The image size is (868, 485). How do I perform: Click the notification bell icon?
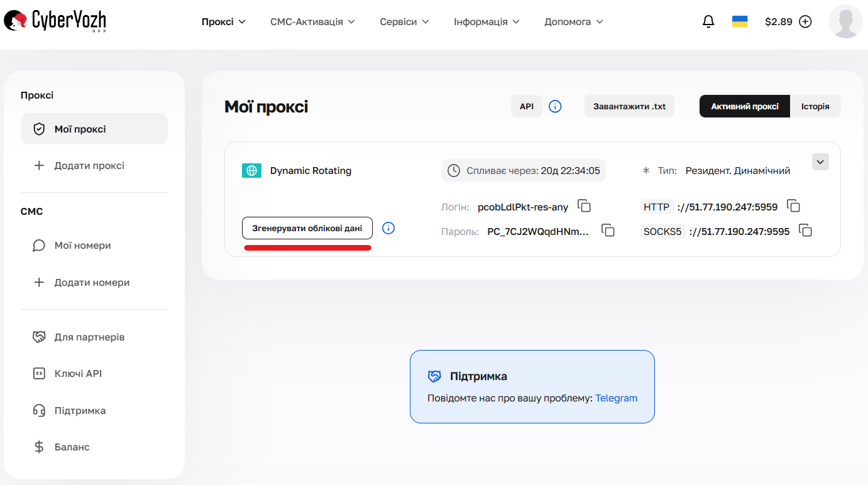708,21
